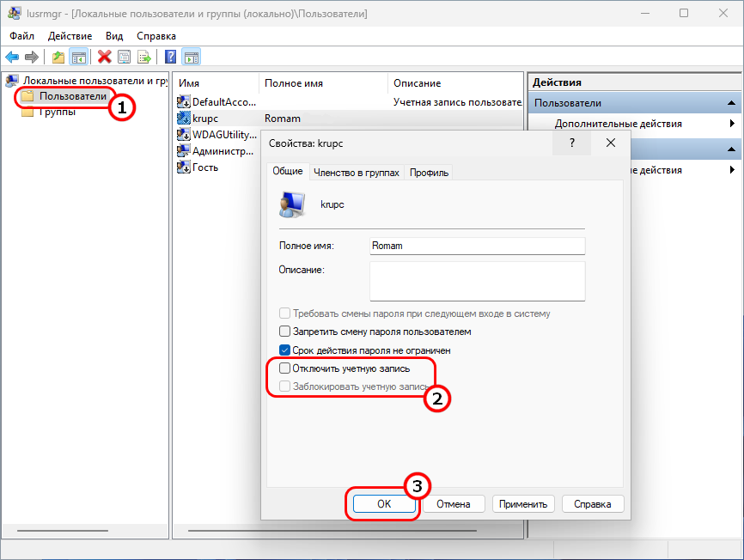Toggle 'Требовать смены пароля' checkbox

click(284, 313)
